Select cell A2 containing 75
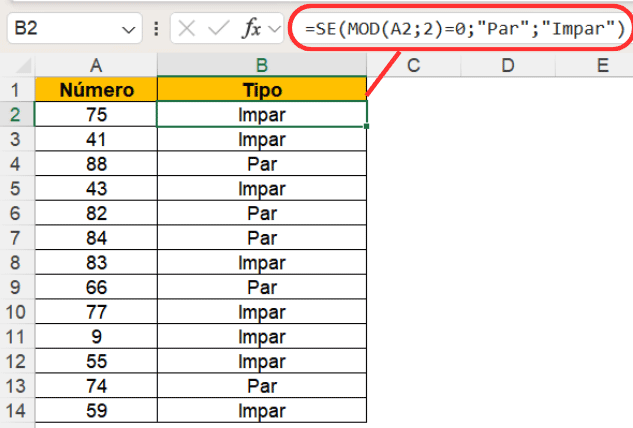 click(x=96, y=115)
